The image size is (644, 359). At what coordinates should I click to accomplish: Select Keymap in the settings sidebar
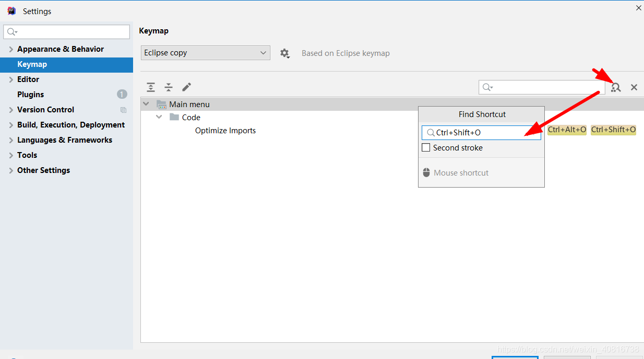[x=66, y=64]
